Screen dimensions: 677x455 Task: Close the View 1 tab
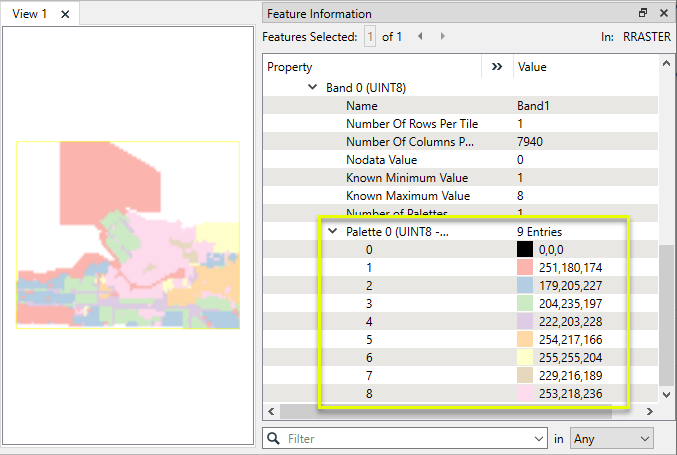(x=65, y=14)
